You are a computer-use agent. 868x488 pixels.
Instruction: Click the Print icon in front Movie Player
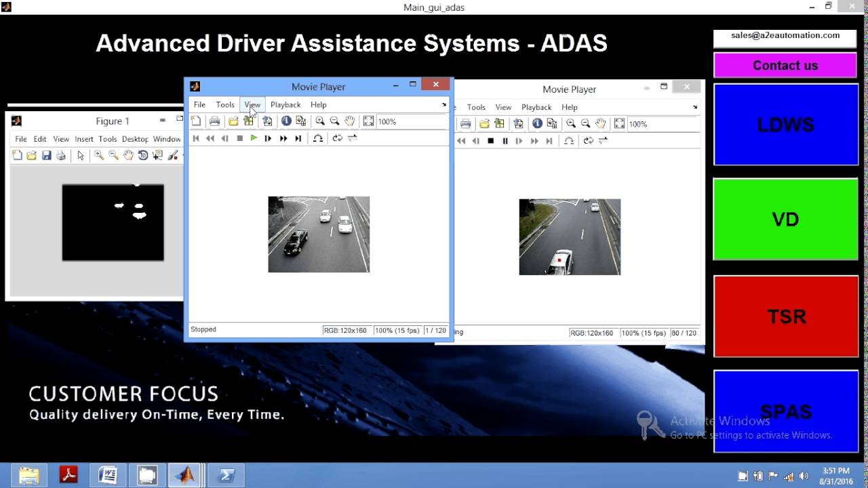pos(214,121)
